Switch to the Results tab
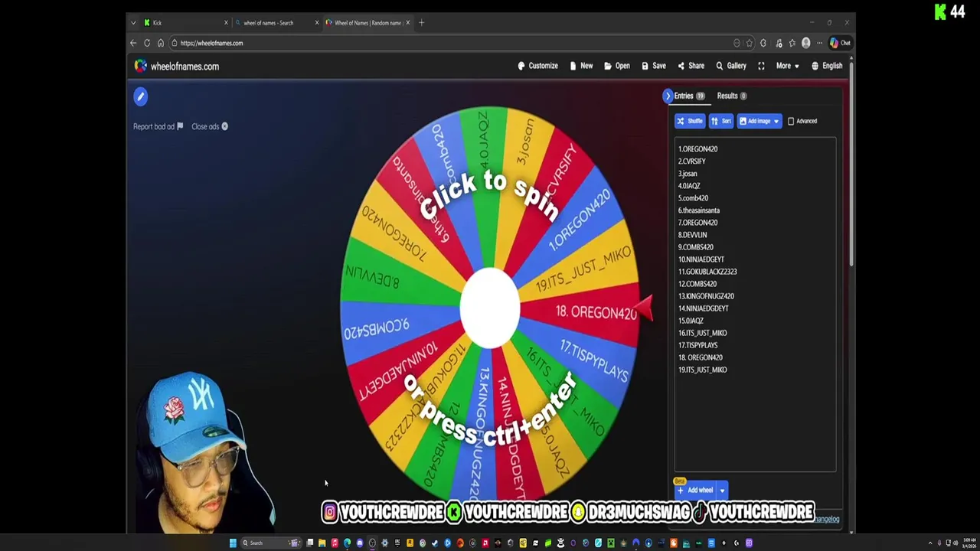 click(731, 96)
